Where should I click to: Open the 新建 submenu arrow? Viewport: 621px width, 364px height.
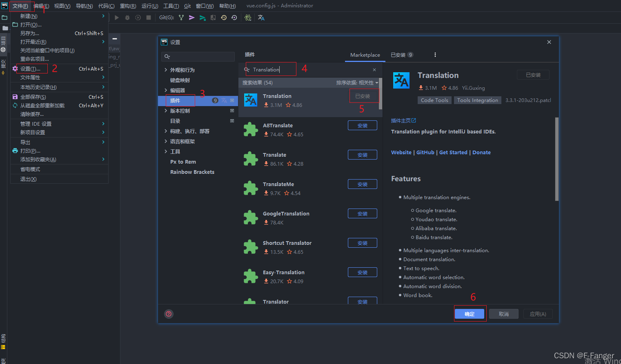tap(103, 16)
